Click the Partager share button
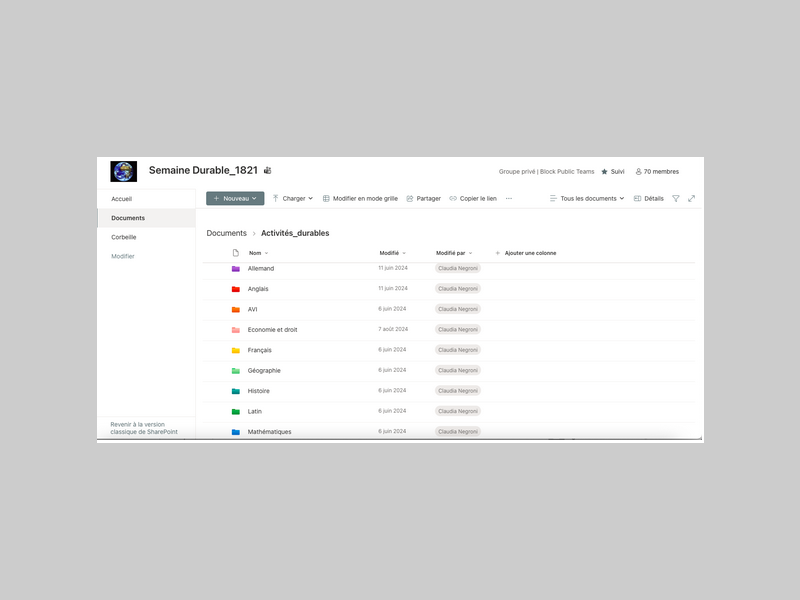This screenshot has height=600, width=800. [423, 199]
